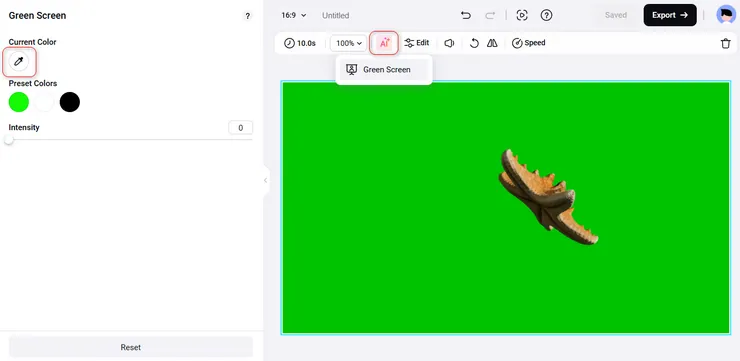Click the redo arrow

click(x=490, y=15)
